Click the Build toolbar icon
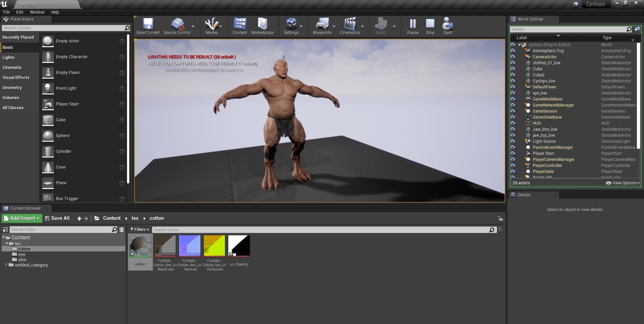The image size is (644, 324). point(381,26)
